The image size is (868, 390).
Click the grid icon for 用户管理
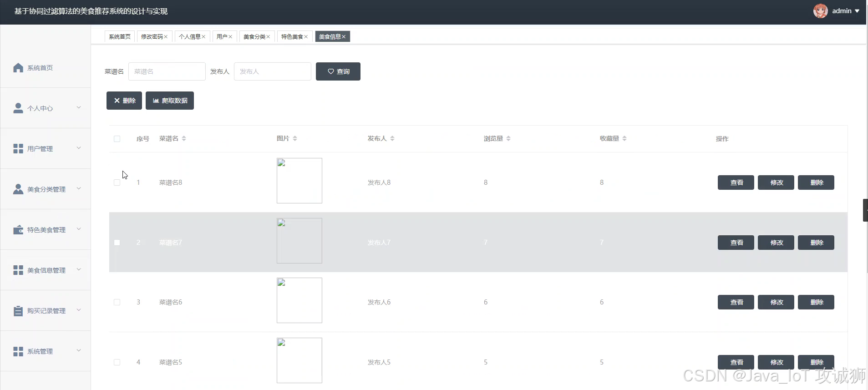pyautogui.click(x=18, y=149)
